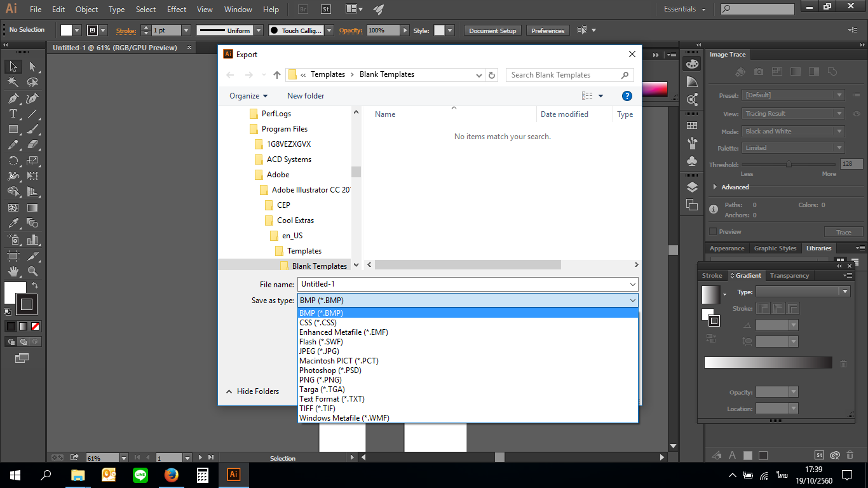Open the Essentials workspace switcher
The image size is (868, 488).
(x=684, y=9)
